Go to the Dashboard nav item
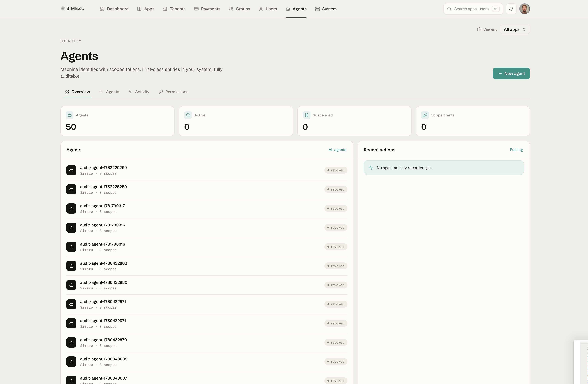 [114, 9]
